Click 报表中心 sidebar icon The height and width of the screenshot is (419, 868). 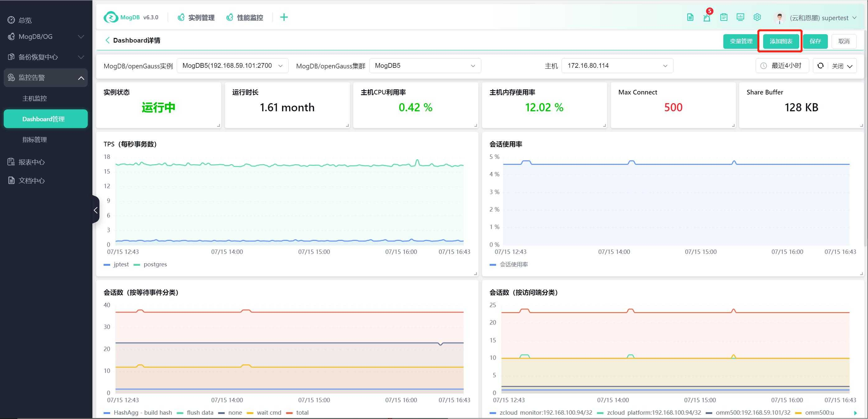tap(11, 162)
